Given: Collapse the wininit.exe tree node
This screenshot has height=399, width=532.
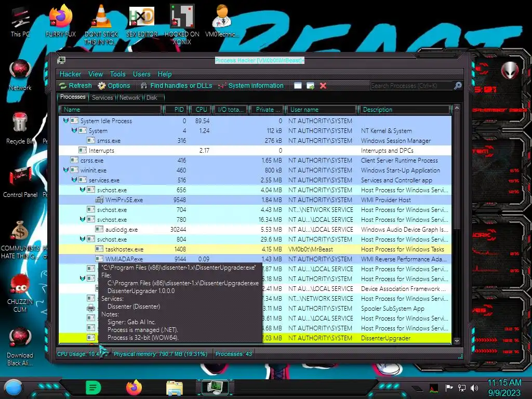Looking at the screenshot, I should tap(66, 170).
